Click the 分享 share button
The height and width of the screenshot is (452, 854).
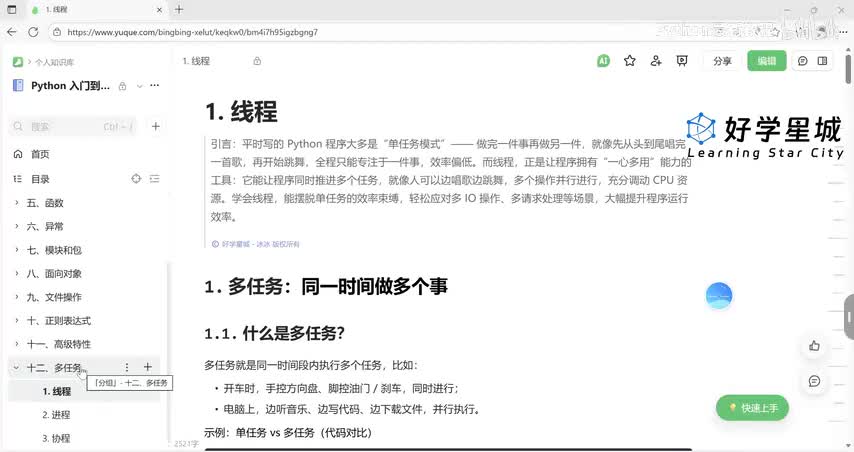point(722,61)
